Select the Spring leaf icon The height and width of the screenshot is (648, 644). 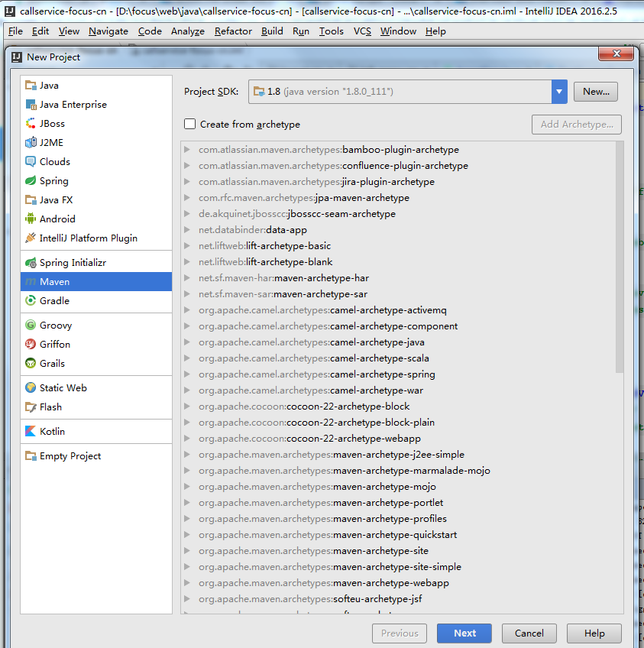pyautogui.click(x=31, y=180)
